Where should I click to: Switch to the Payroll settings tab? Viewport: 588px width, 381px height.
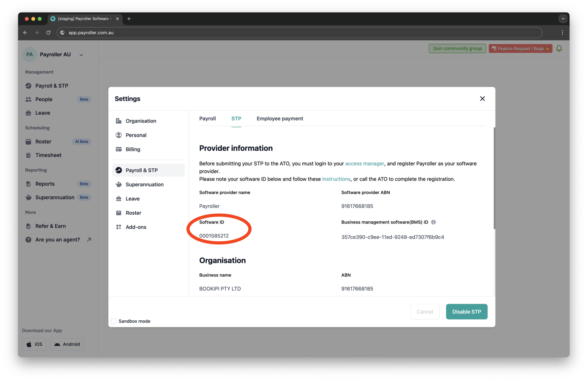click(208, 118)
